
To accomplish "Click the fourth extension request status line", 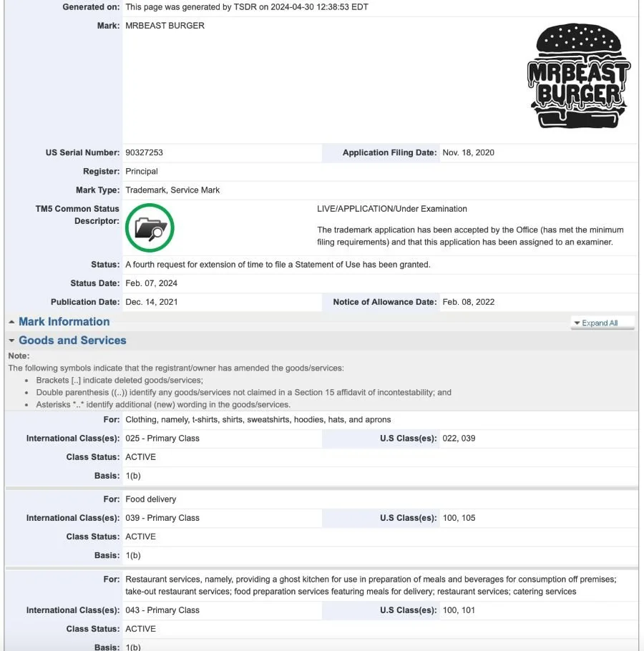I will pyautogui.click(x=278, y=265).
